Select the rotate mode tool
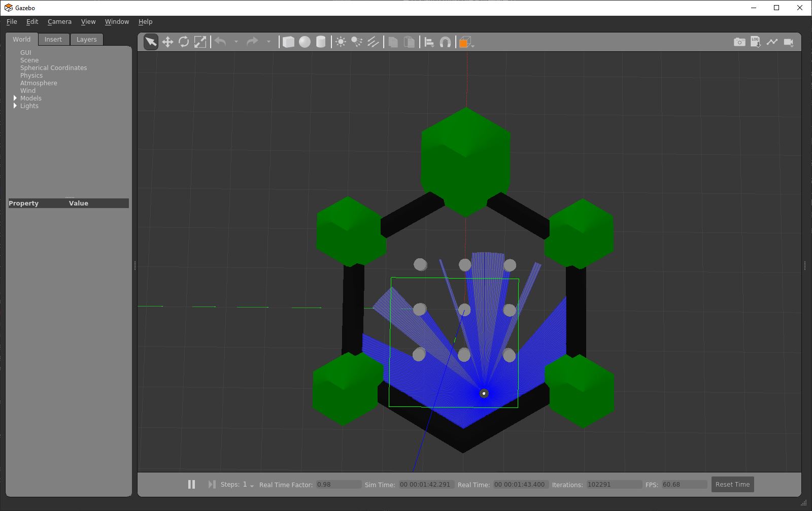This screenshot has width=812, height=511. pos(184,42)
